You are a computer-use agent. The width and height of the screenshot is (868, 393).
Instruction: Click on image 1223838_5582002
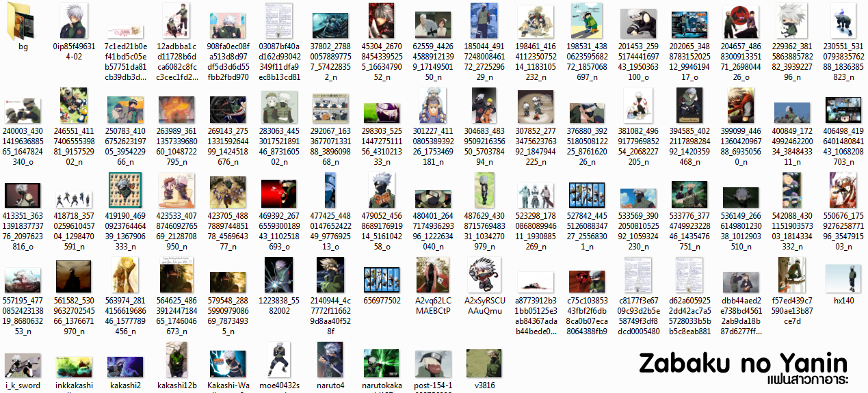[x=279, y=276]
